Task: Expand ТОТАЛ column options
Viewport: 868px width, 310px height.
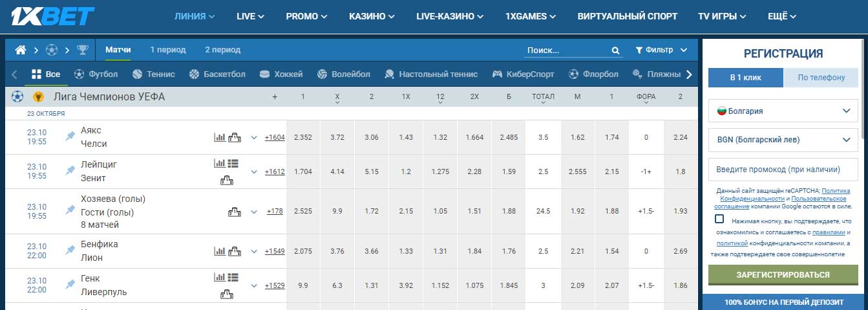Action: pyautogui.click(x=543, y=97)
